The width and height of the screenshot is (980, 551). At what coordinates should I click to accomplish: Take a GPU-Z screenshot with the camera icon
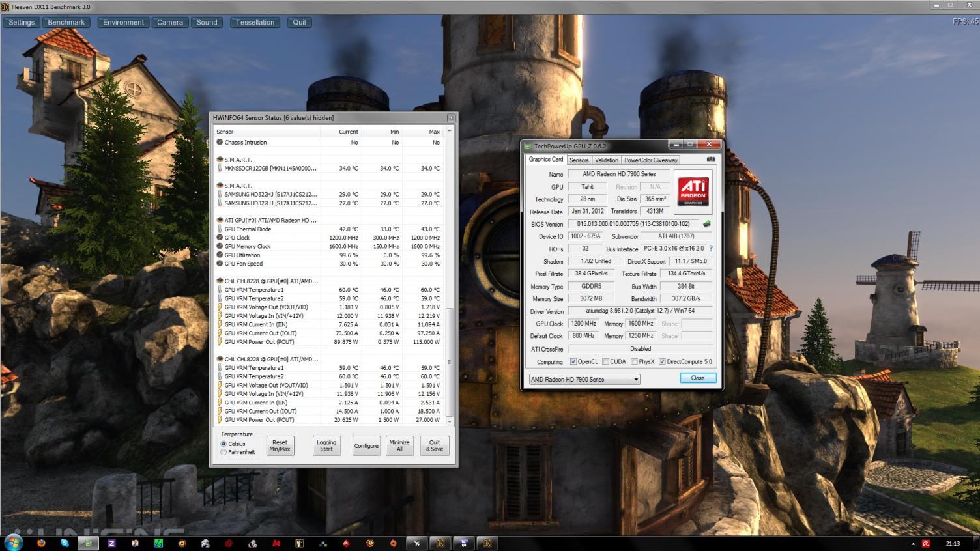point(711,159)
